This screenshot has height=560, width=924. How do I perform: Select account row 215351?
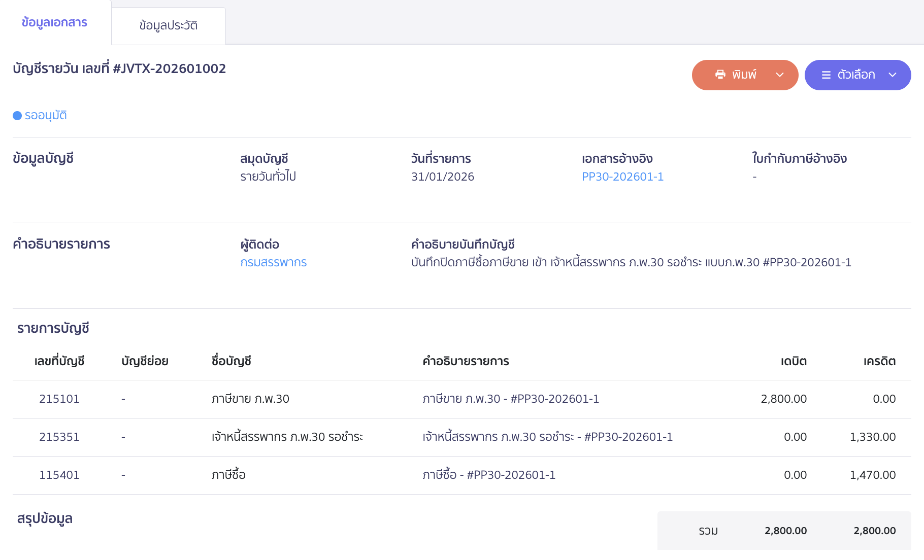coord(59,437)
